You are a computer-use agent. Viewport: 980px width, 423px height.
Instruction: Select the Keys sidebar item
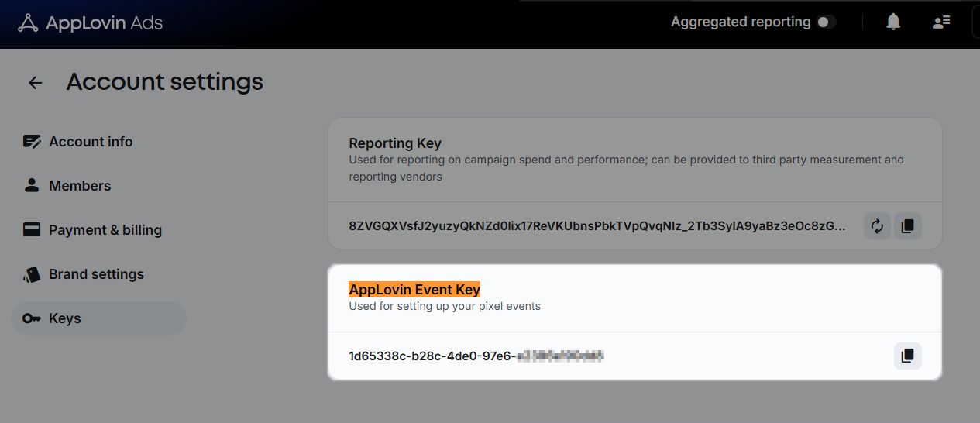pyautogui.click(x=99, y=318)
